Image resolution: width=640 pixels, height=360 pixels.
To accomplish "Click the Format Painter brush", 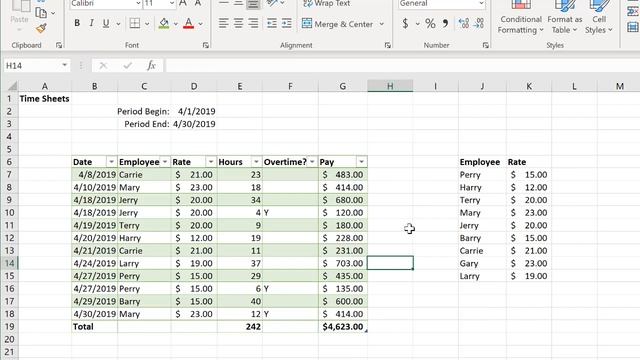I will (41, 29).
